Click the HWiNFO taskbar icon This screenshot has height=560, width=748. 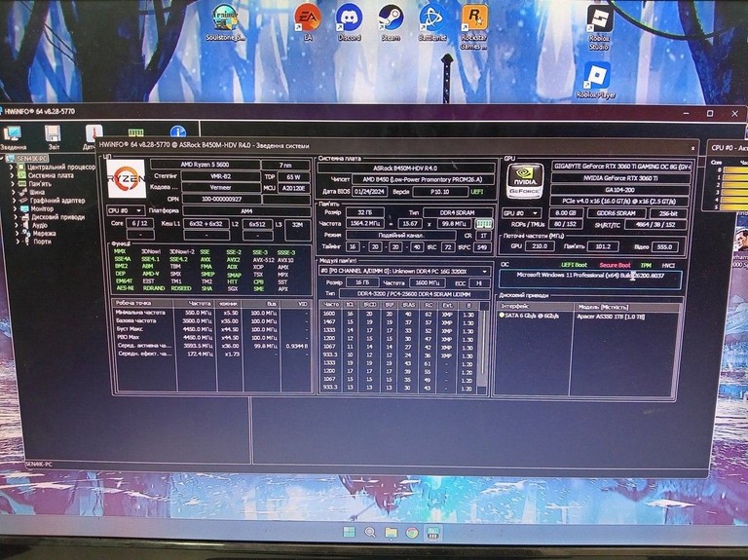pos(433,533)
